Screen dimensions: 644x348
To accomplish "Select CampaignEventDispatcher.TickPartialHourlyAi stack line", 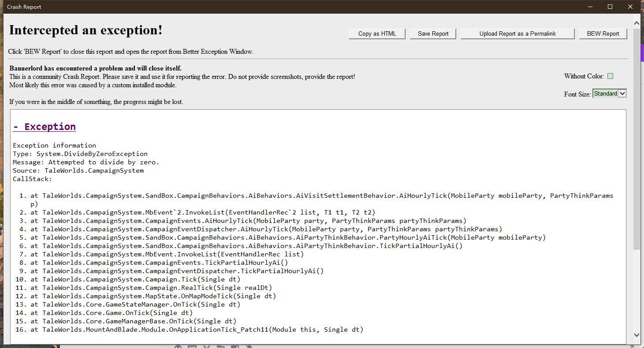I will click(x=177, y=271).
